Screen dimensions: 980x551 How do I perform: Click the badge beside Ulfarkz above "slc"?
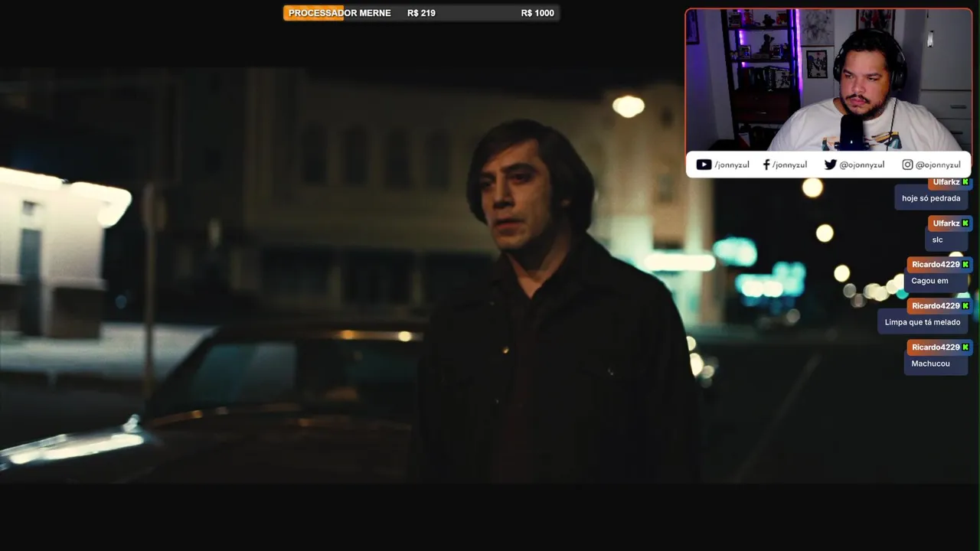click(x=965, y=223)
